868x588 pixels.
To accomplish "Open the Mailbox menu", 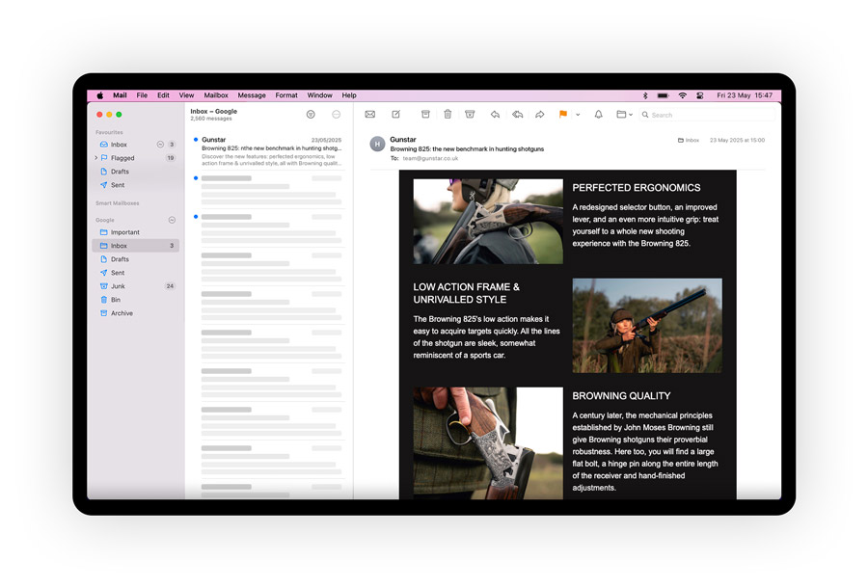I will pyautogui.click(x=216, y=95).
